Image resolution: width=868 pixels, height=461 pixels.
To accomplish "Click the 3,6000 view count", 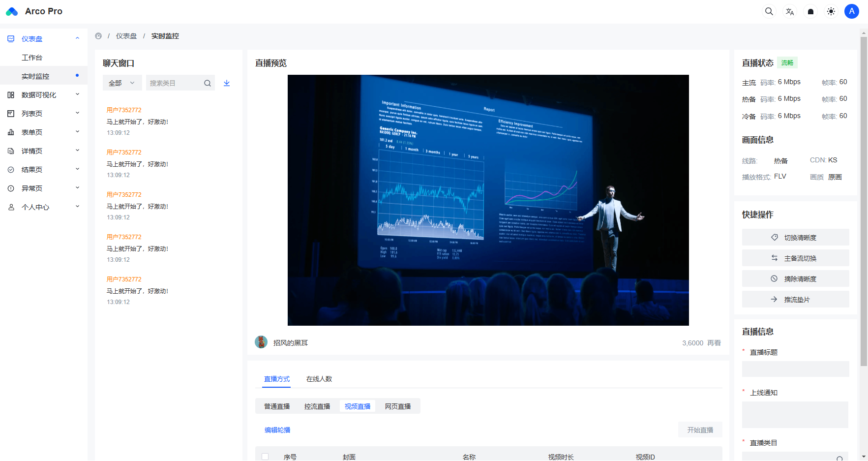I will [x=692, y=343].
